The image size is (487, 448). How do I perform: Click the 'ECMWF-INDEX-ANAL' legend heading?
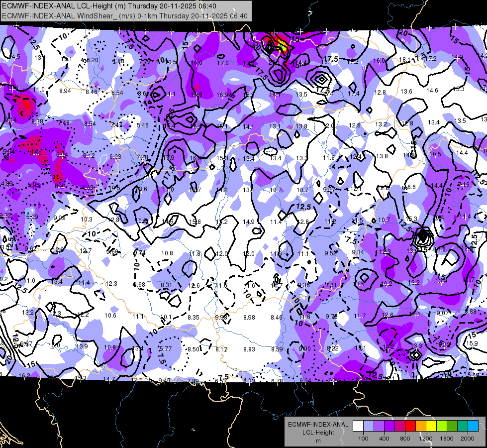coord(318,425)
